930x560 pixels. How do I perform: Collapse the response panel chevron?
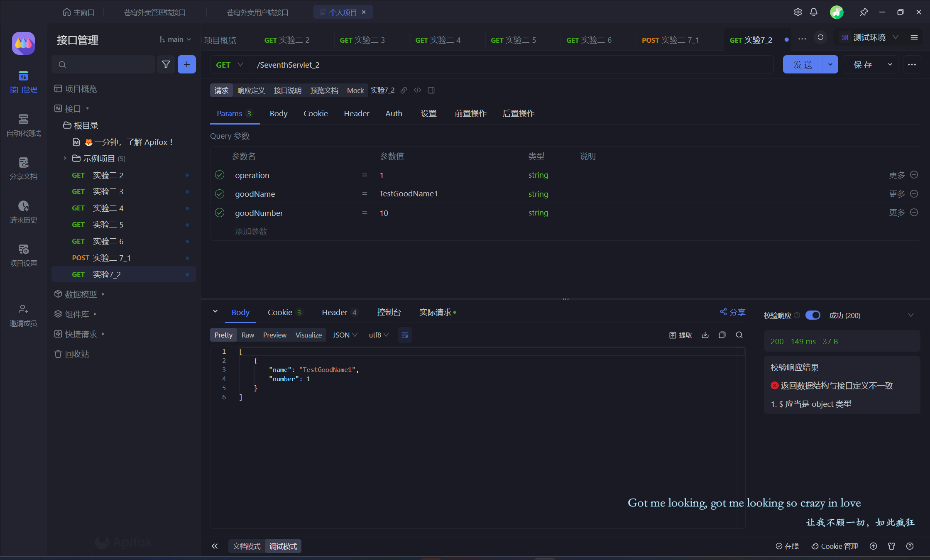click(215, 311)
